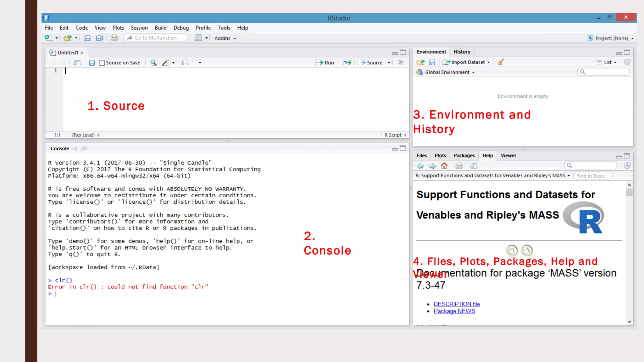Click the Save current document icon in main toolbar

(87, 38)
